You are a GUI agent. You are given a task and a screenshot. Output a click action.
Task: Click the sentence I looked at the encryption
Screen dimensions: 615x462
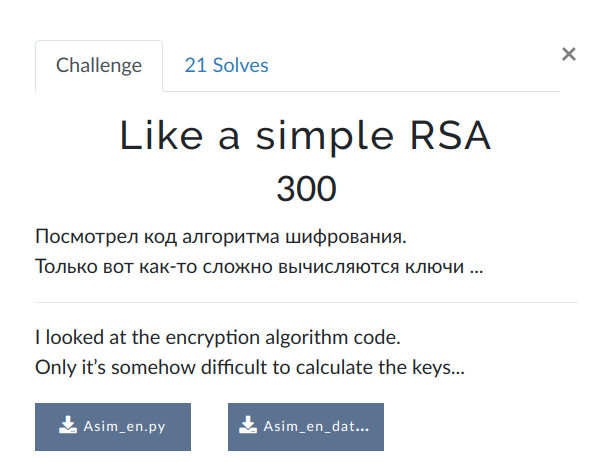tap(218, 338)
